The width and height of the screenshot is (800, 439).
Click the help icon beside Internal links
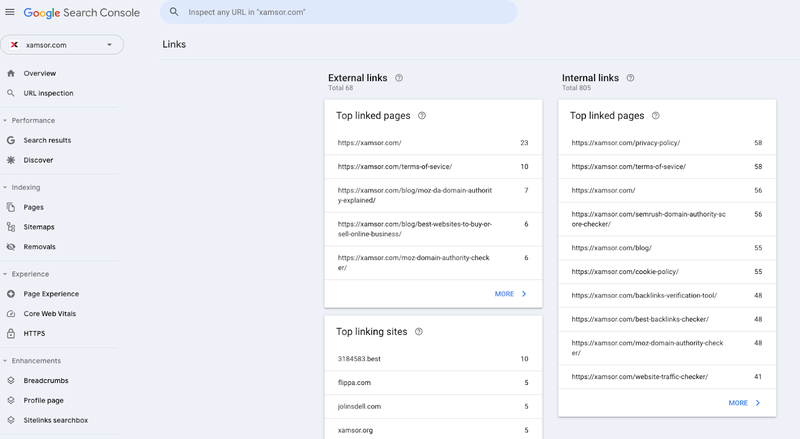(630, 78)
